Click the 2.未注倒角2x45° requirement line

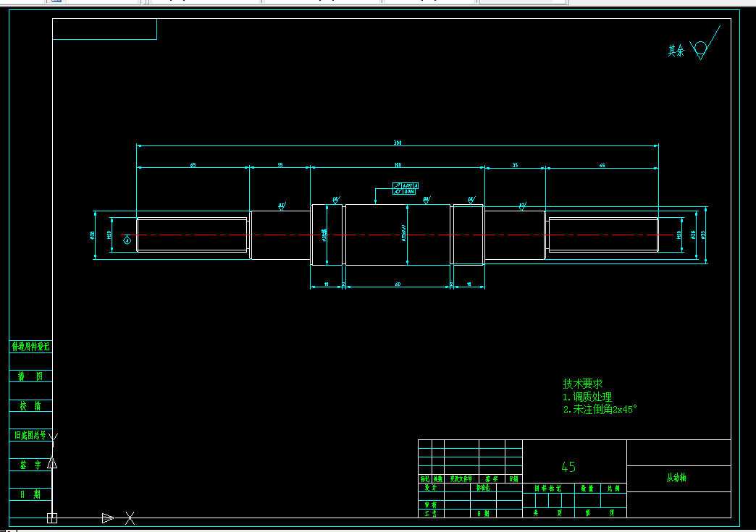600,409
